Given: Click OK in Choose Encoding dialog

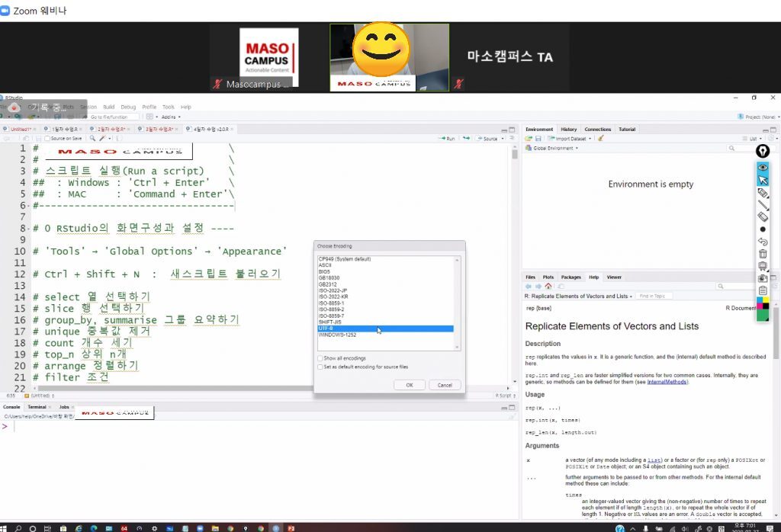Looking at the screenshot, I should [x=410, y=385].
